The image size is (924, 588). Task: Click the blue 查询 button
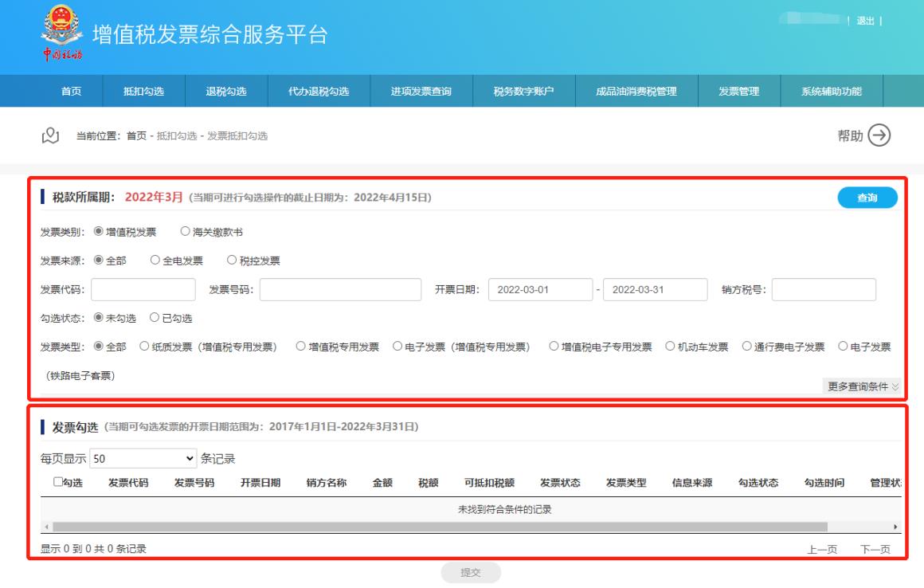(867, 198)
